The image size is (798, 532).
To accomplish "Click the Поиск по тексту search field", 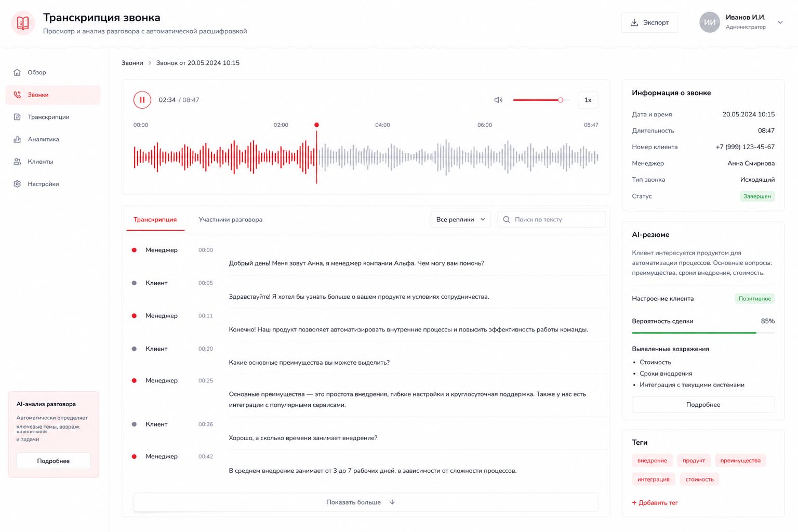I will 551,219.
